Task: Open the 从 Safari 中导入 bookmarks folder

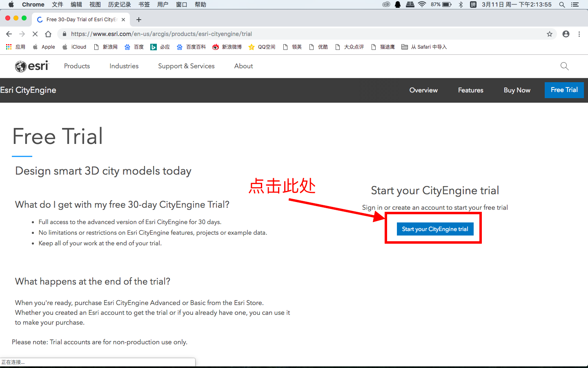Action: click(x=424, y=47)
